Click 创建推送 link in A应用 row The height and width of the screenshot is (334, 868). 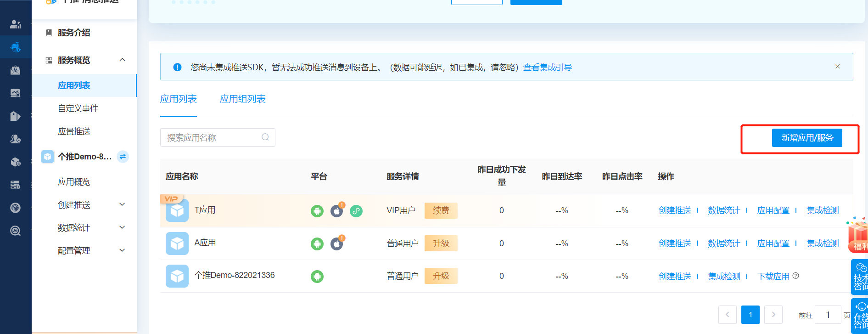pos(675,243)
